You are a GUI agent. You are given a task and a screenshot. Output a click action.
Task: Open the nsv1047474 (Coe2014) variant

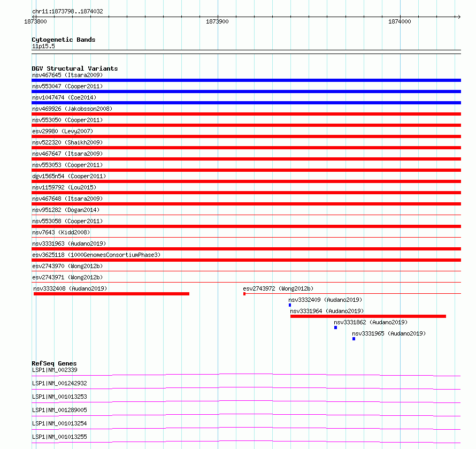(64, 97)
